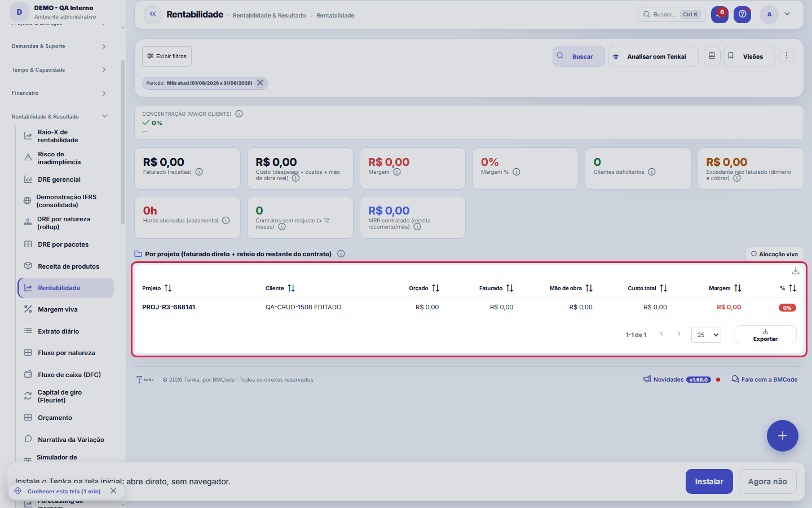Go to Margem viva page
The height and width of the screenshot is (508, 812).
[x=65, y=309]
